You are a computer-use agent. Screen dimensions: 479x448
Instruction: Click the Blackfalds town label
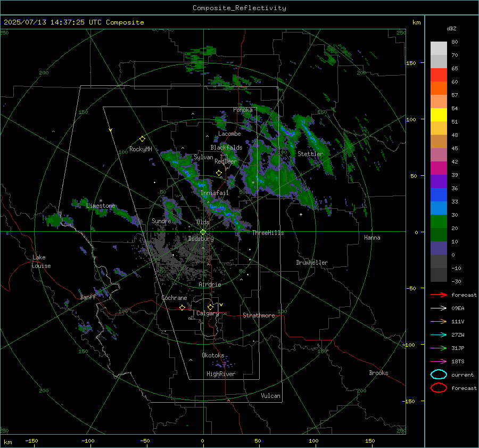(226, 148)
